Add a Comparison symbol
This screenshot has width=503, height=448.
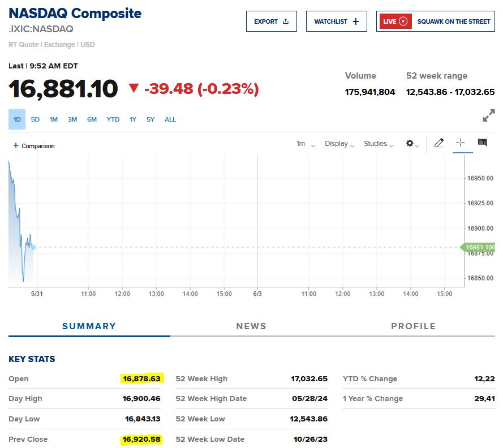[x=34, y=146]
